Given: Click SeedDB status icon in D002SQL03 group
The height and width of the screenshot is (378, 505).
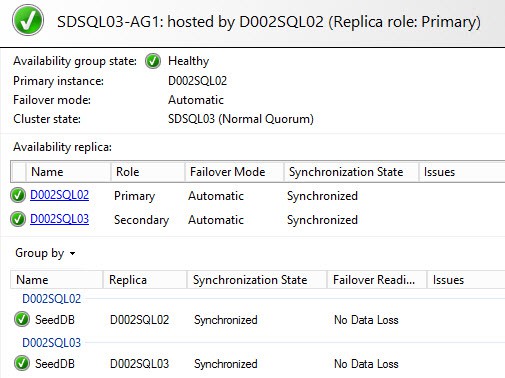Looking at the screenshot, I should [x=22, y=363].
